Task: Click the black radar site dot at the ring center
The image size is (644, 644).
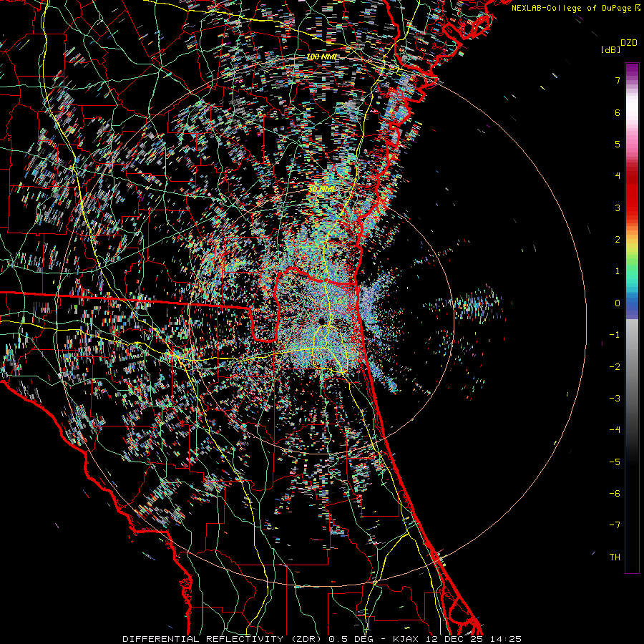Action: [321, 321]
